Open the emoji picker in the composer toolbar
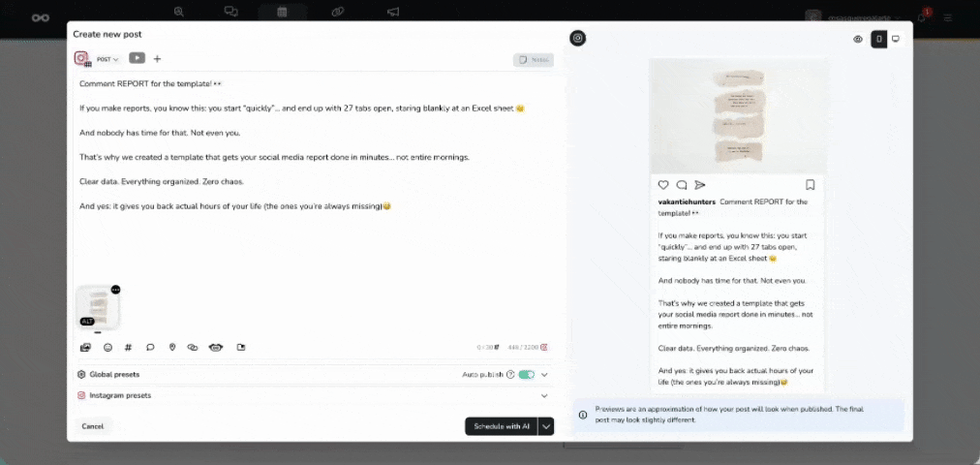The width and height of the screenshot is (980, 465). pyautogui.click(x=107, y=348)
